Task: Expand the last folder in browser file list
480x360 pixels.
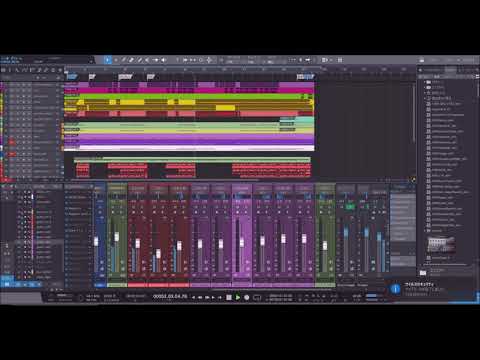Action: point(425,230)
